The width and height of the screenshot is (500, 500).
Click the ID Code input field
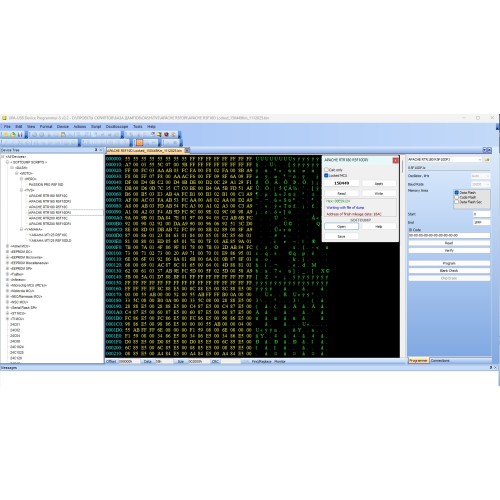449,235
